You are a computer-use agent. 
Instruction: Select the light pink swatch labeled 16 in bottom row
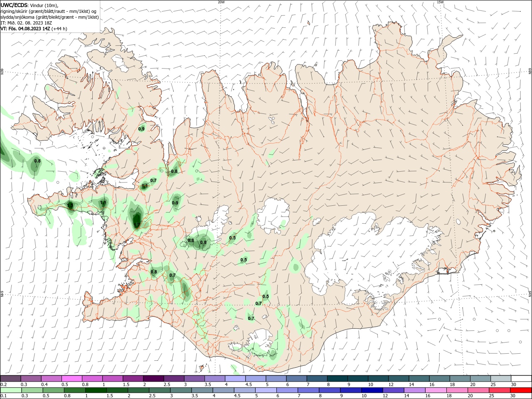pos(436,390)
